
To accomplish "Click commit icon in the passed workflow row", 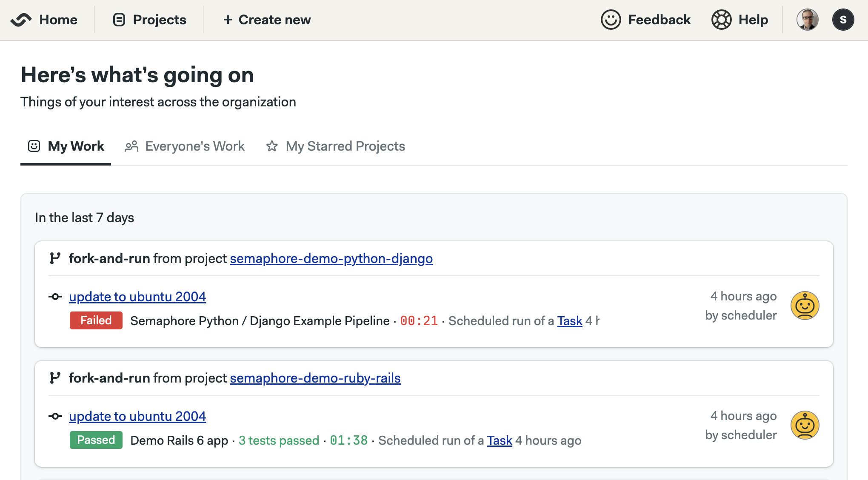I will click(x=55, y=416).
